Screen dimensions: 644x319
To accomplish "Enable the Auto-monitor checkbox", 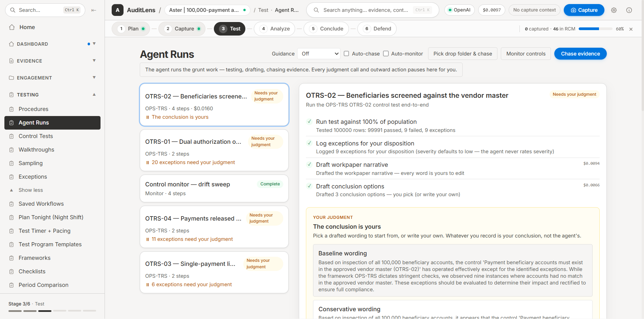I will click(x=386, y=53).
